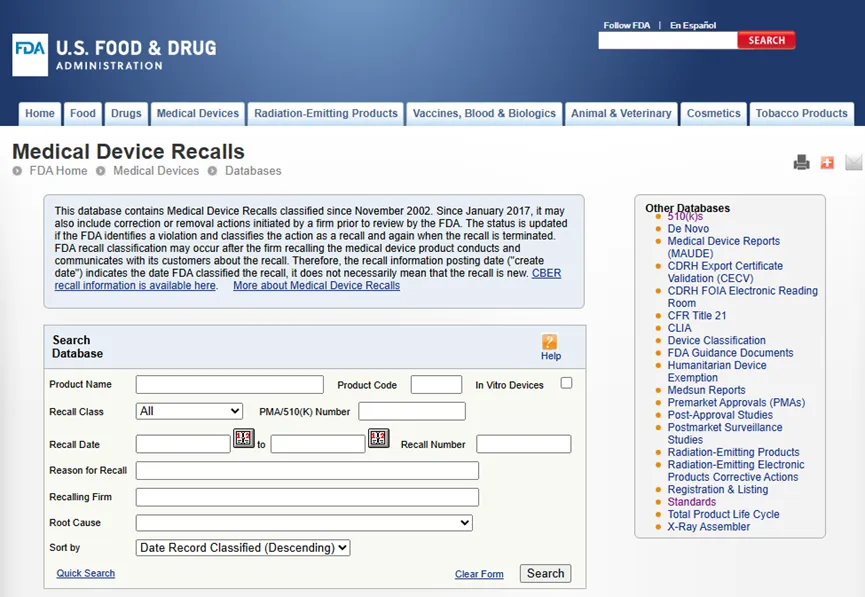The image size is (865, 597).
Task: Open the Animal & Veterinary tab
Action: point(621,114)
